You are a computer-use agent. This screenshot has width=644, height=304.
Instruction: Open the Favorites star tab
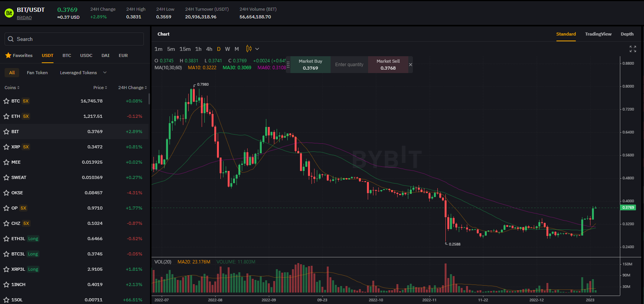(x=19, y=55)
